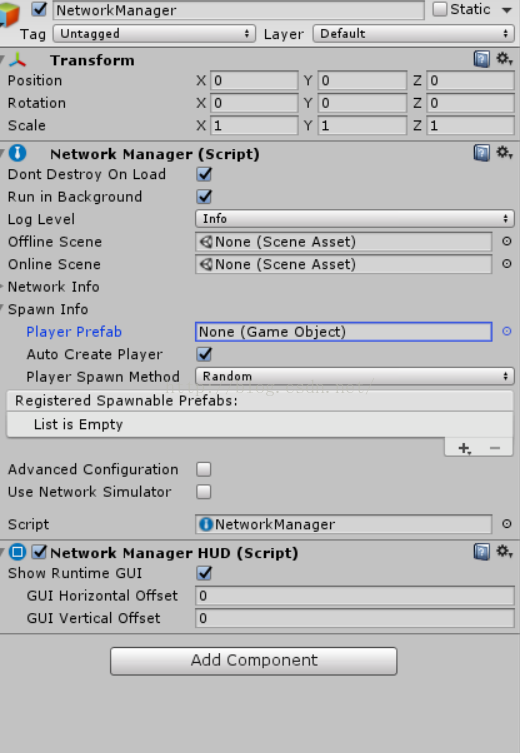Click Registered Spawnable Prefabs header
Viewport: 520px width, 753px height.
click(x=260, y=401)
